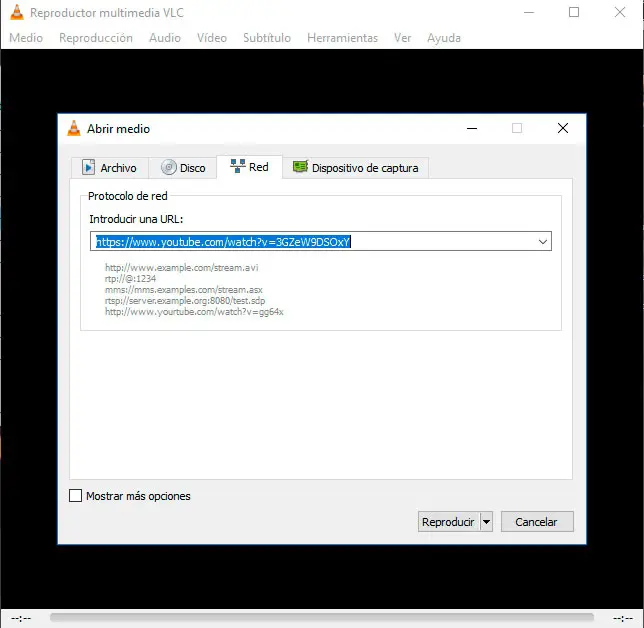This screenshot has width=644, height=628.
Task: Open the Subtítulo menu
Action: [x=267, y=38]
